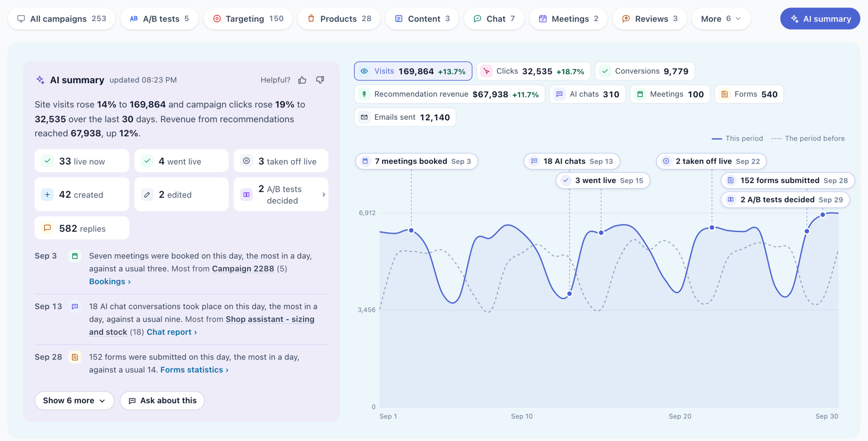Expand the 2 A/B tests decided card chevron
The image size is (868, 441).
[324, 195]
